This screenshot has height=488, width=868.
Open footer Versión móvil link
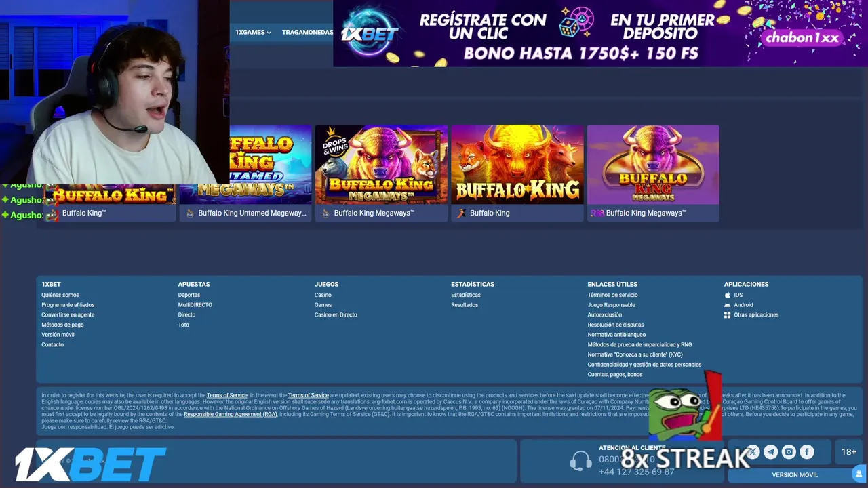click(58, 335)
